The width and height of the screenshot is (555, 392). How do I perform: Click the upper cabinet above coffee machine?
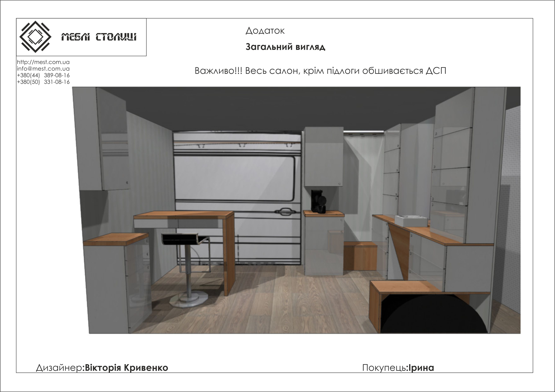click(324, 157)
